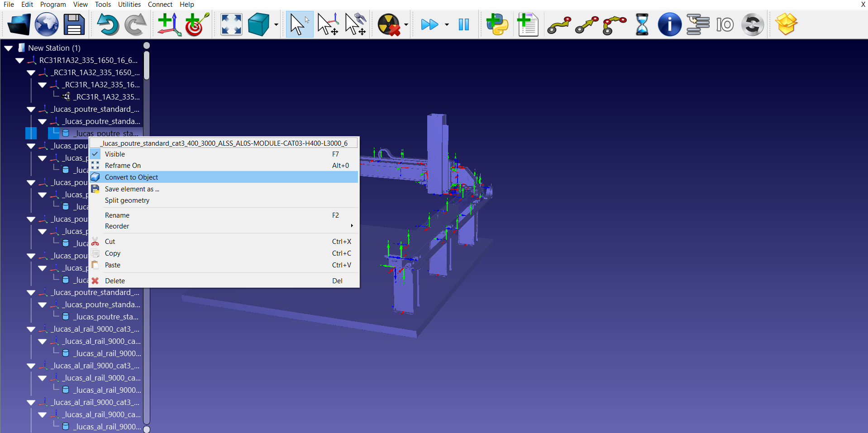Open the fast simulation speed dropdown arrow
The width and height of the screenshot is (868, 433).
[447, 25]
